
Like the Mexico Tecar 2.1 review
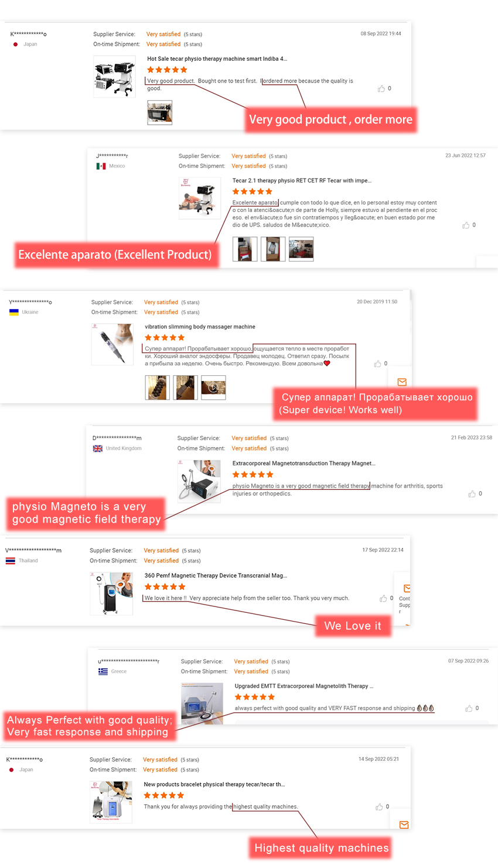(466, 225)
